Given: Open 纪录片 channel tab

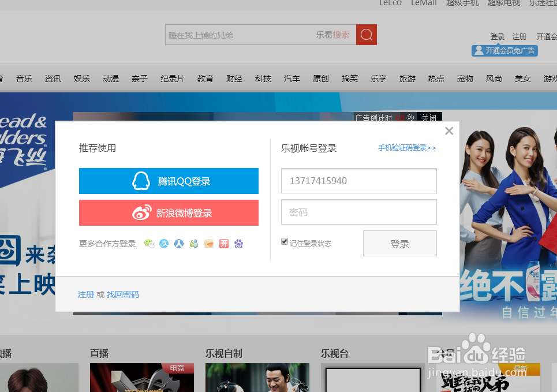Looking at the screenshot, I should [172, 79].
